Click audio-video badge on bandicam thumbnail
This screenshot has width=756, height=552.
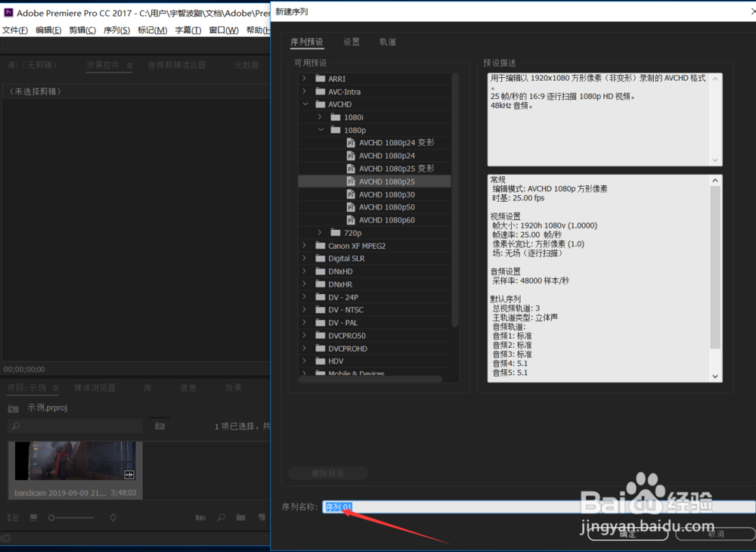129,475
